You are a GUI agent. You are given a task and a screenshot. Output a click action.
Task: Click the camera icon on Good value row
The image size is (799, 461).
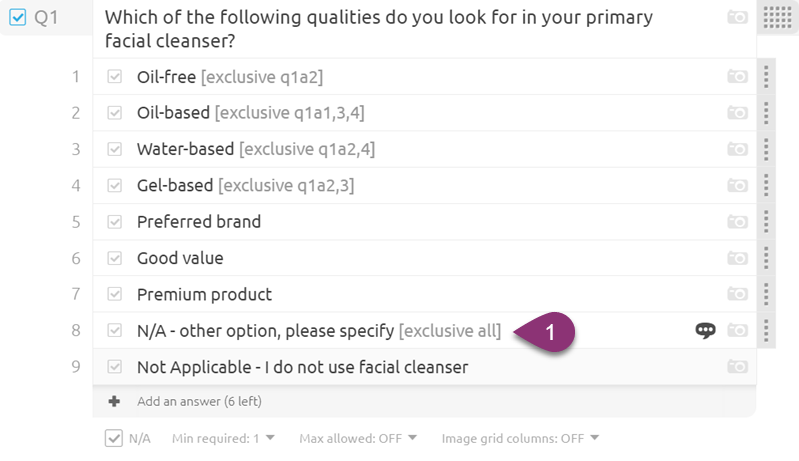click(x=737, y=258)
